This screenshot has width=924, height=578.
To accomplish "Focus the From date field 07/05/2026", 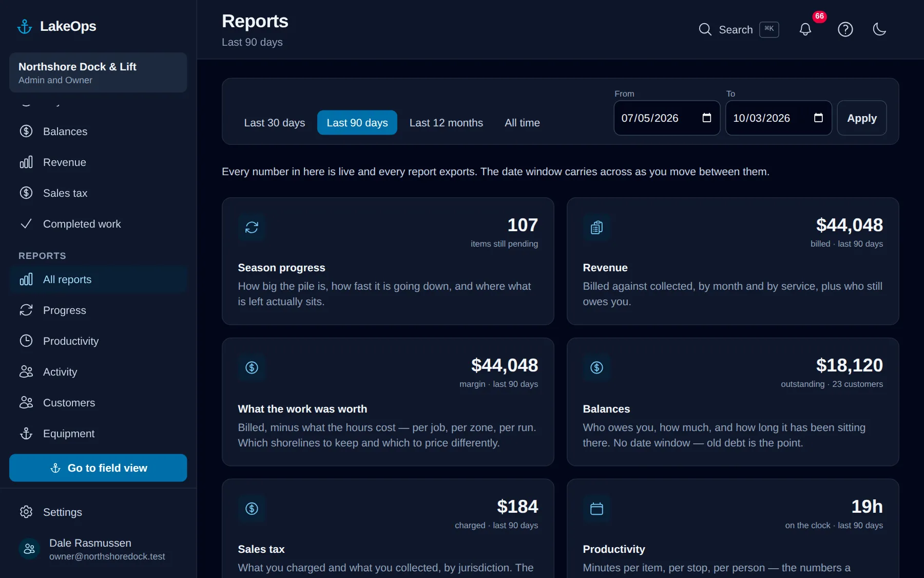I will (667, 118).
